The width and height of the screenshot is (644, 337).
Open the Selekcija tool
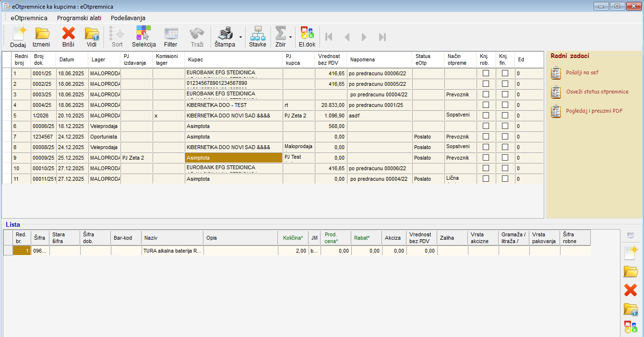(x=143, y=36)
